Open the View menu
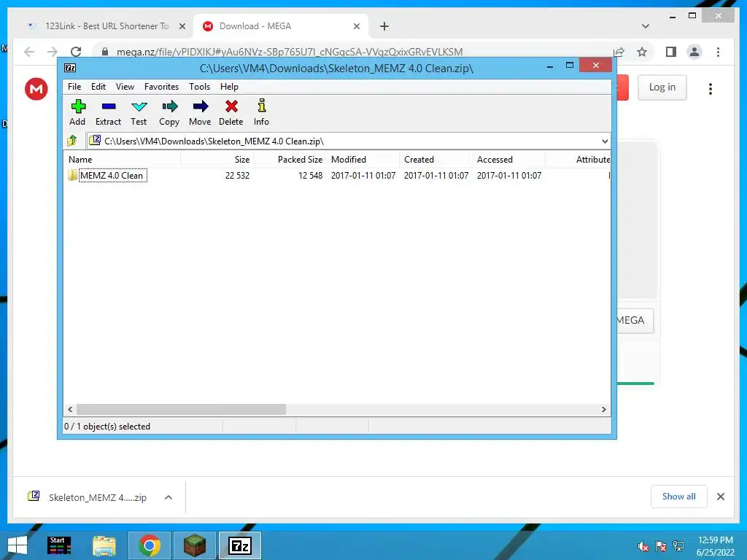747x560 pixels. [x=125, y=87]
